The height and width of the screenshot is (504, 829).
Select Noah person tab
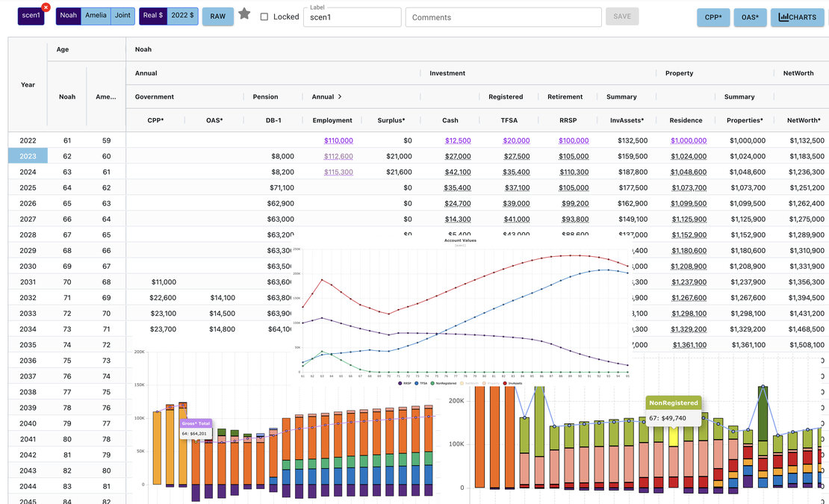pos(69,16)
